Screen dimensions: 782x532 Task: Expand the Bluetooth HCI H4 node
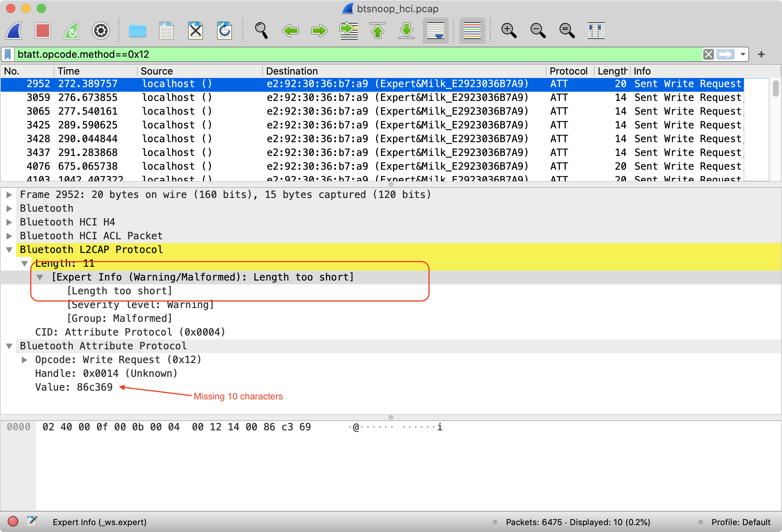(x=9, y=222)
